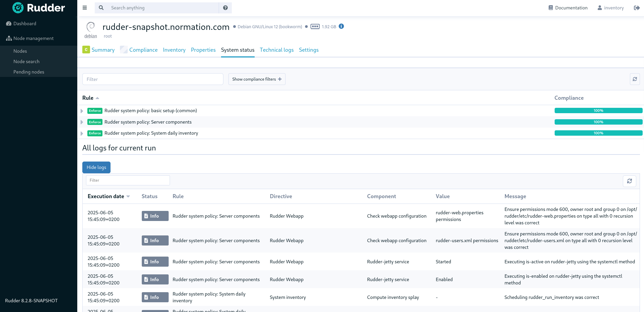Focus the rules Filter field
Image resolution: width=644 pixels, height=312 pixels.
click(153, 79)
